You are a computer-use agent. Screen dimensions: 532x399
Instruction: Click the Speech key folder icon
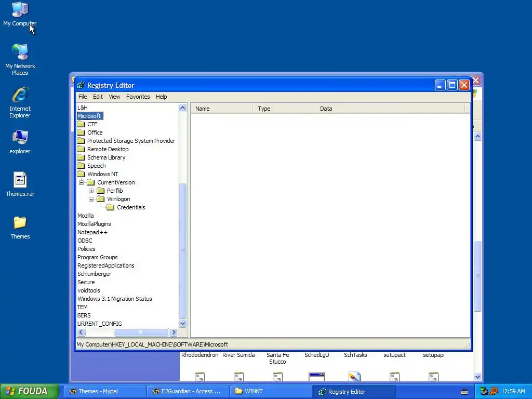pyautogui.click(x=81, y=166)
